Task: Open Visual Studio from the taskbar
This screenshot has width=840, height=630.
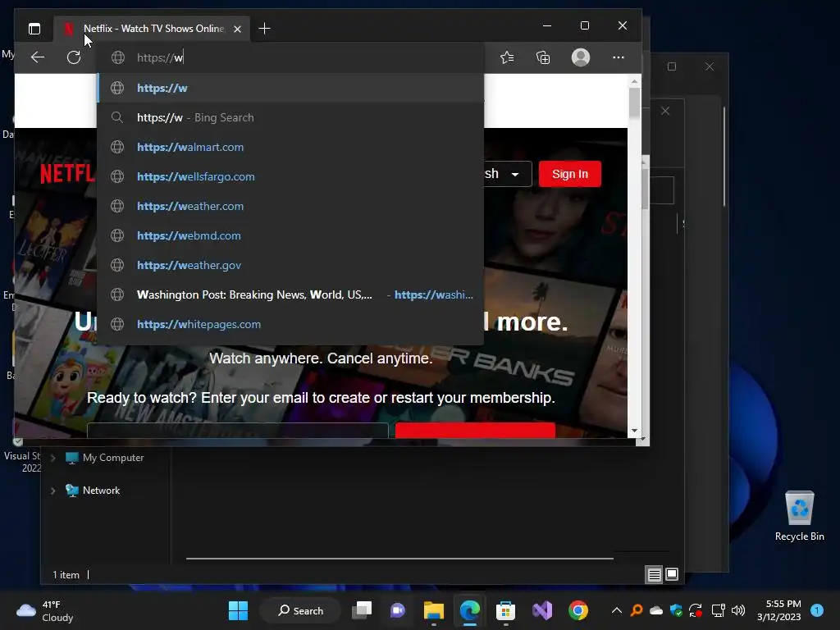Action: coord(542,610)
